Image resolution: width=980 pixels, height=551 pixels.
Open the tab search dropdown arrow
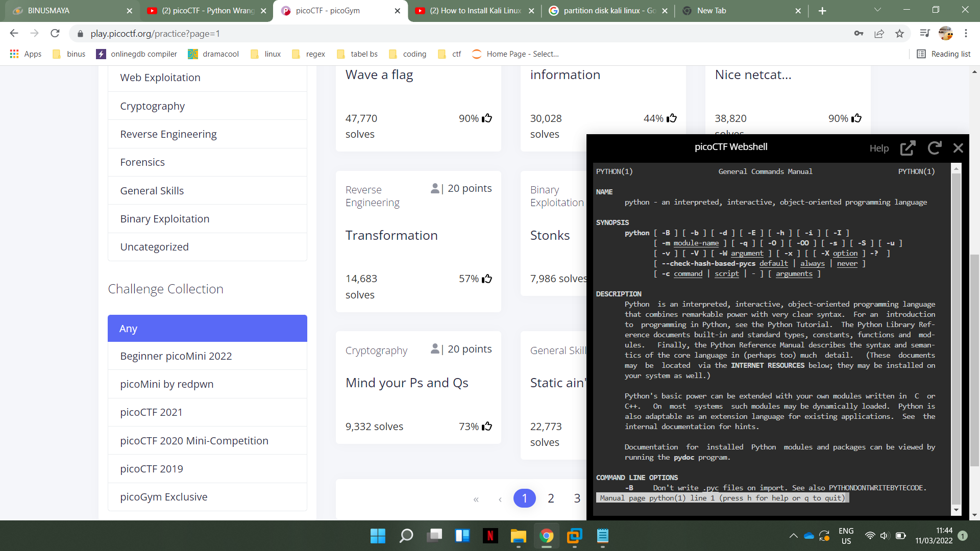pyautogui.click(x=877, y=10)
